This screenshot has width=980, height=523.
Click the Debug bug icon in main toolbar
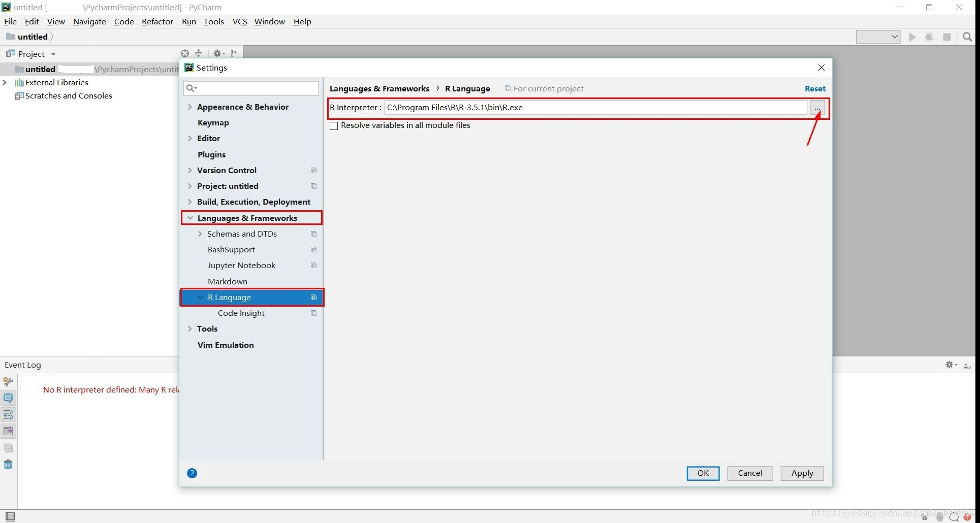tap(930, 37)
